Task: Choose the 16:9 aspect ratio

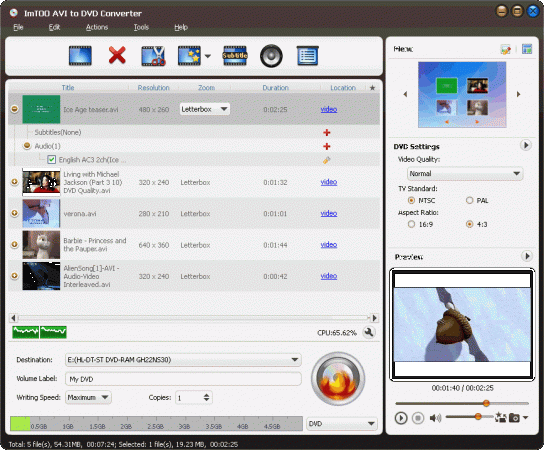Action: click(x=411, y=224)
